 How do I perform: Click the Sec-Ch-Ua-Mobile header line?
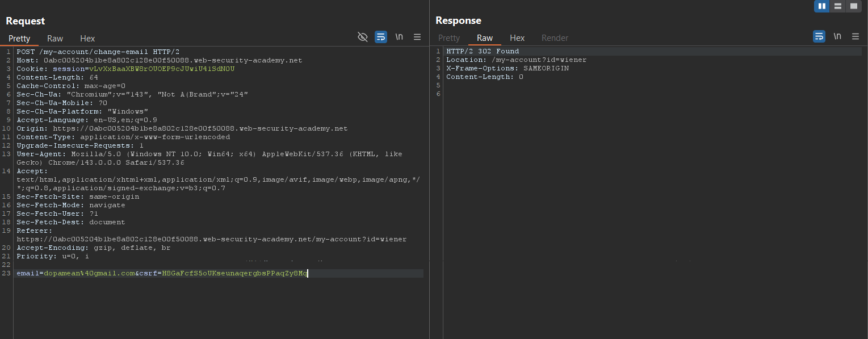tap(62, 103)
